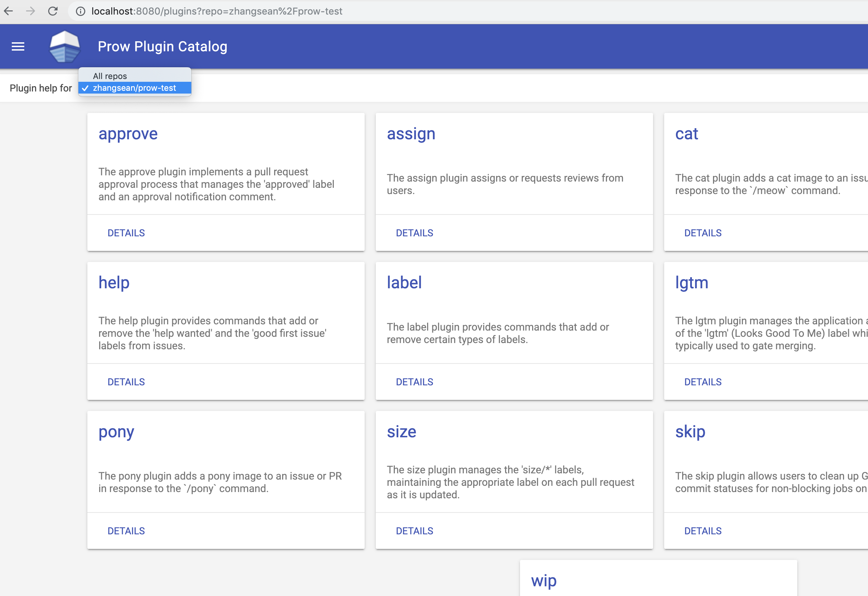Open DETAILS for cat plugin

click(x=703, y=233)
